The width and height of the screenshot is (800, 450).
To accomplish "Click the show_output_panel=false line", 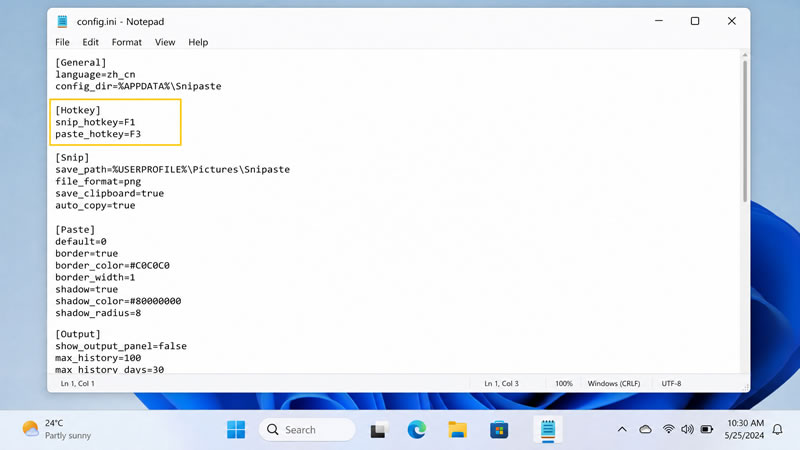I will click(121, 346).
